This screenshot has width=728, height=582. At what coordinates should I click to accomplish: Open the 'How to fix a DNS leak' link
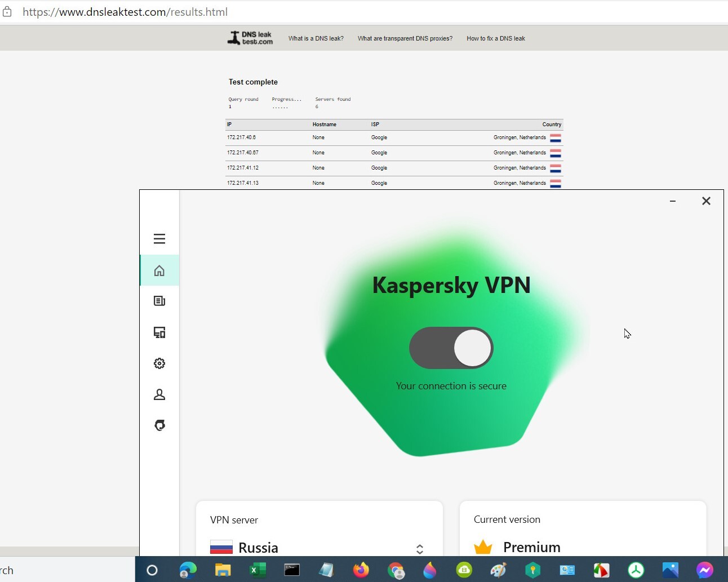[496, 38]
